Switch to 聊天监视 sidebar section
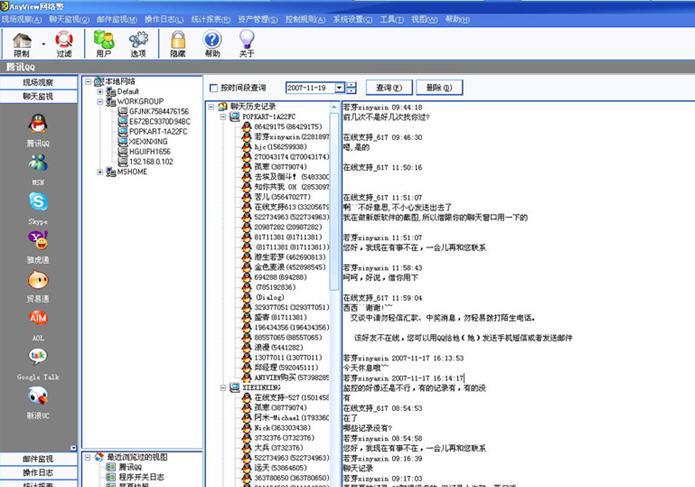 tap(38, 96)
